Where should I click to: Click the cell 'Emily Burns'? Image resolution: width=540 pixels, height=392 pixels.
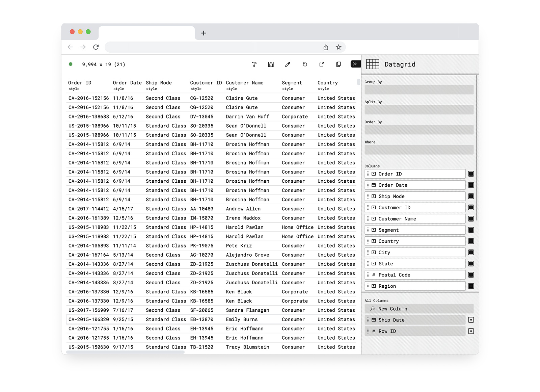(242, 319)
